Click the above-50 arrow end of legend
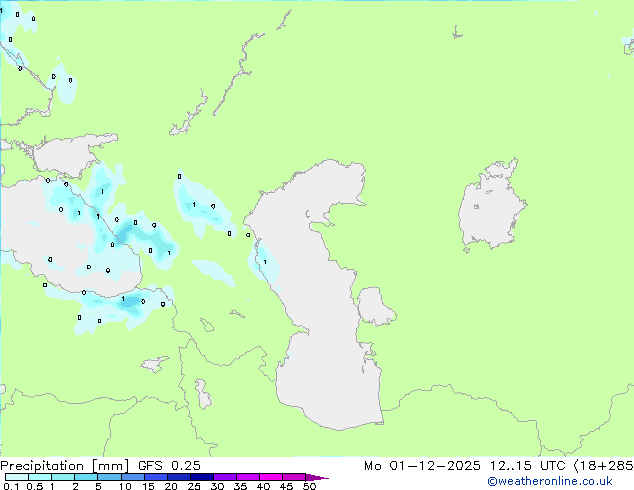634x490 pixels. pos(317,477)
